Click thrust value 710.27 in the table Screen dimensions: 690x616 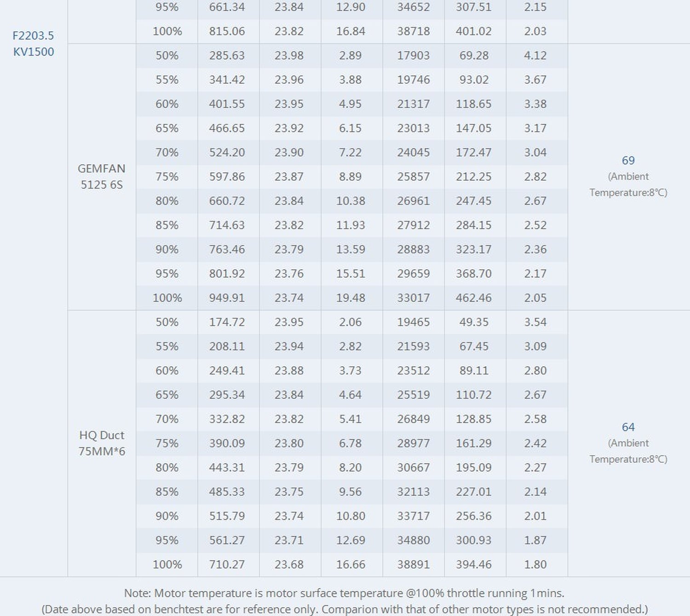pos(227,564)
